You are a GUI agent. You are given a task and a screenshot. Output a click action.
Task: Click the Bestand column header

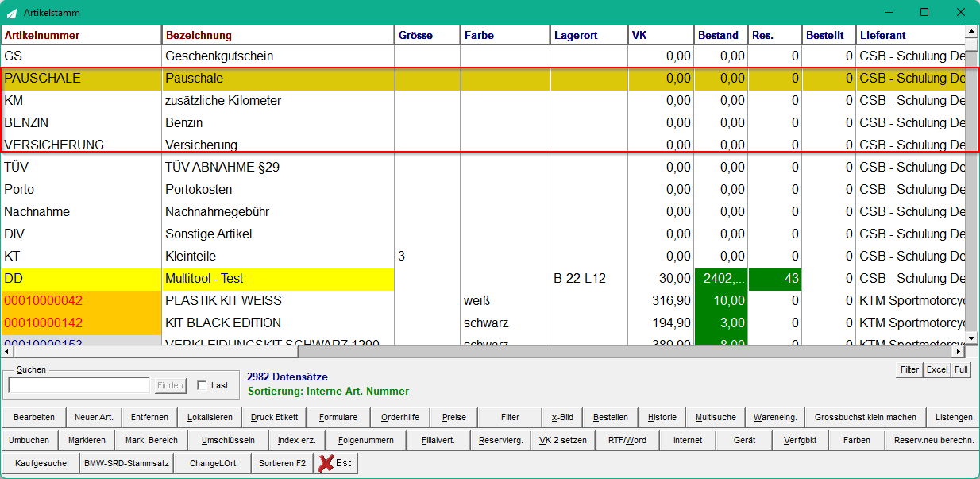coord(720,35)
